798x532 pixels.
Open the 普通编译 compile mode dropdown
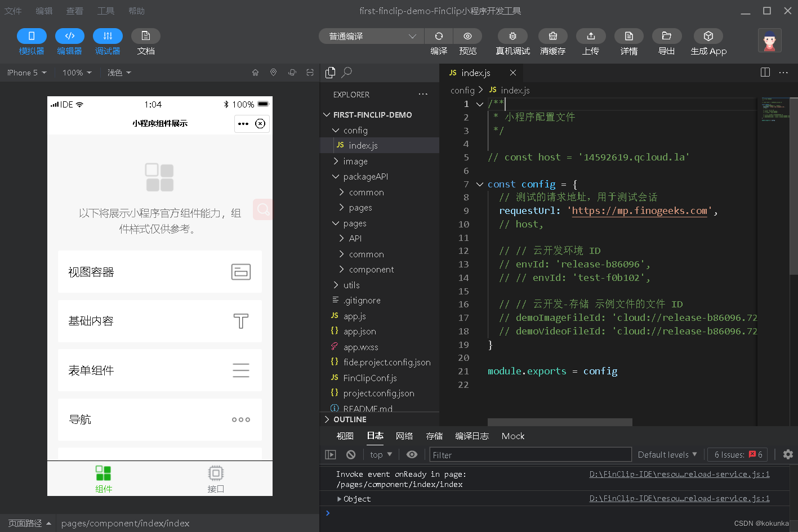pyautogui.click(x=370, y=35)
